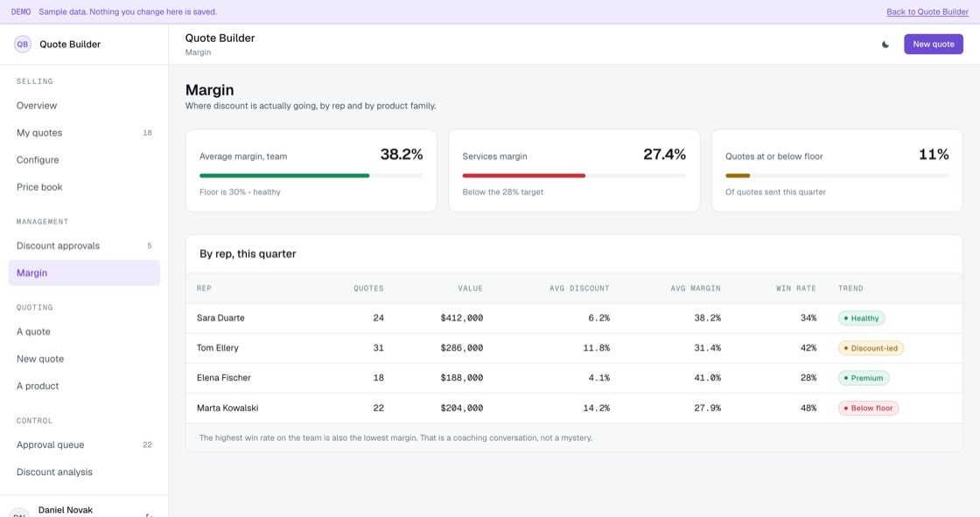Image resolution: width=980 pixels, height=517 pixels.
Task: Click the WIN RATE column header
Action: pos(796,288)
